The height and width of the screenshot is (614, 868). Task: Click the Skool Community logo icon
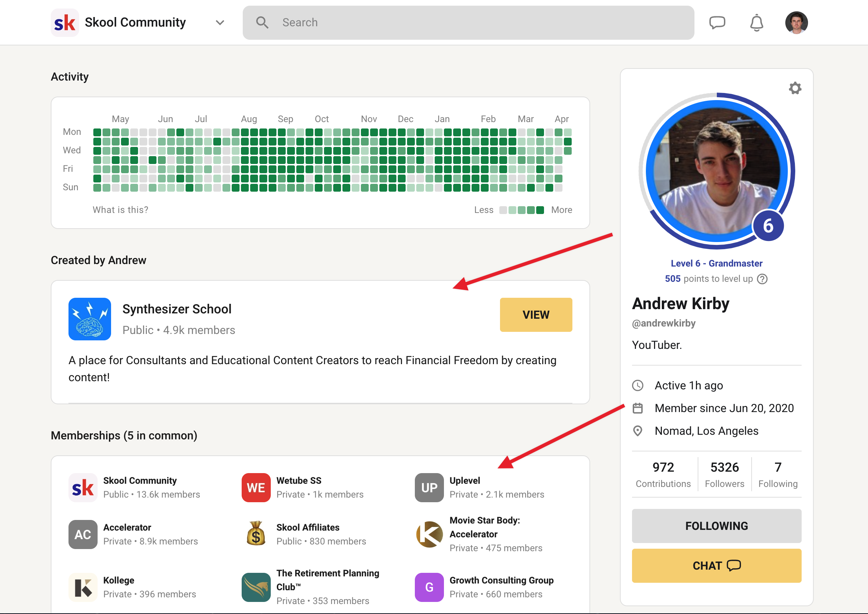64,22
